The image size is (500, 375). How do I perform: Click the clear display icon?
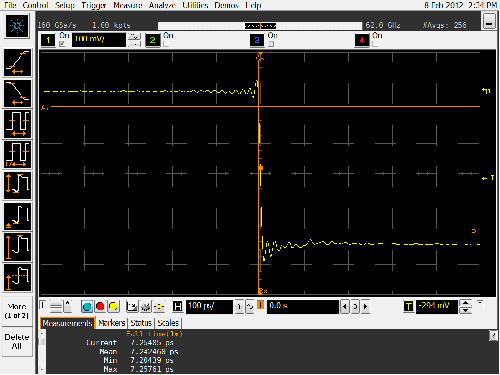pos(146,306)
